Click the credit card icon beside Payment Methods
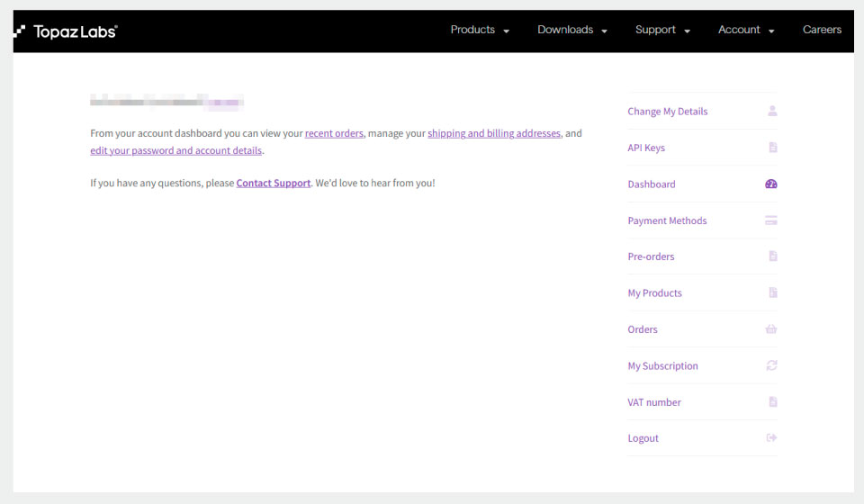The height and width of the screenshot is (504, 864). coord(770,220)
